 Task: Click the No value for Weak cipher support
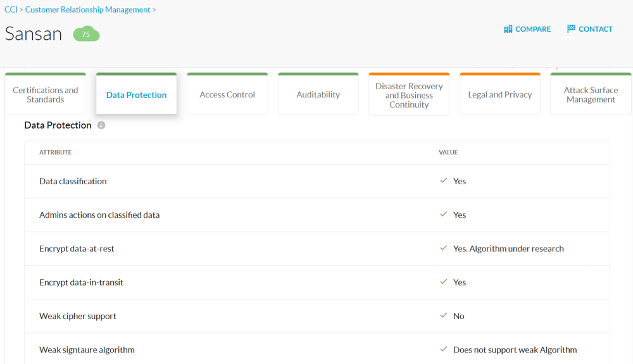(x=458, y=316)
